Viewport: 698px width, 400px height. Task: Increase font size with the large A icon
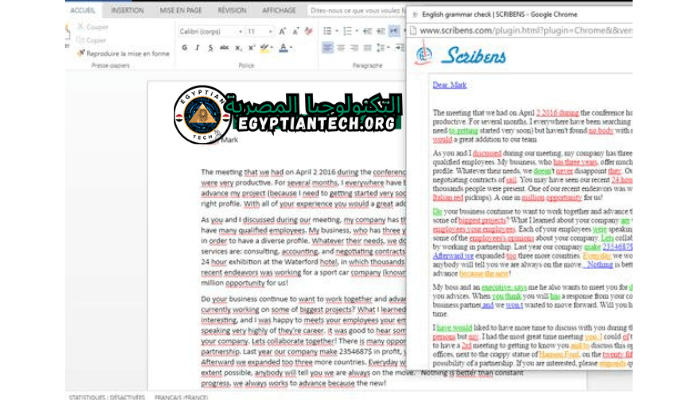(x=284, y=32)
